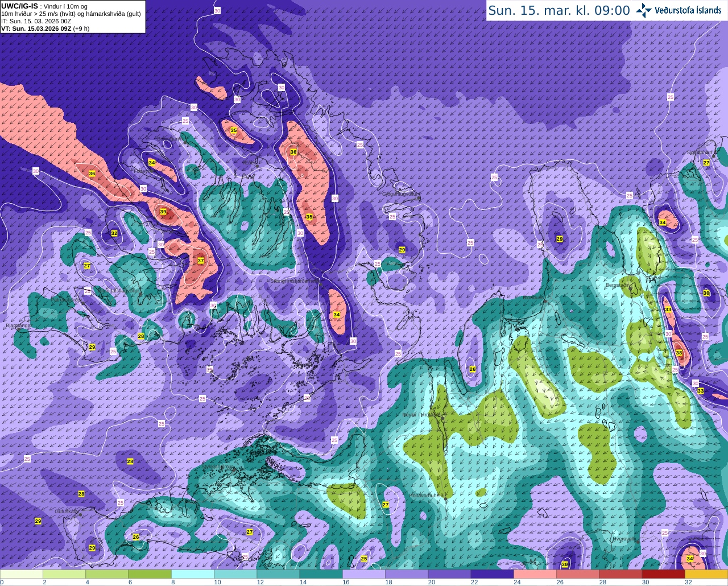Click the Holtavörðuheiði station label

427,496
